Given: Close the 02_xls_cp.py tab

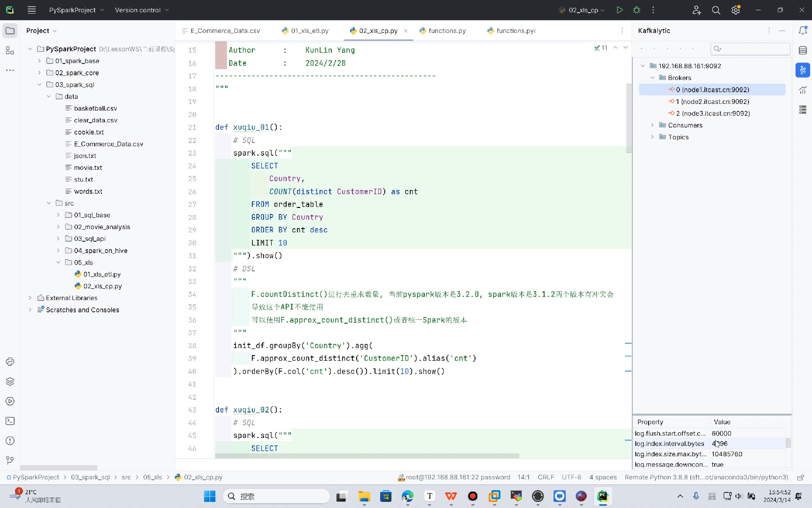Looking at the screenshot, I should [406, 31].
